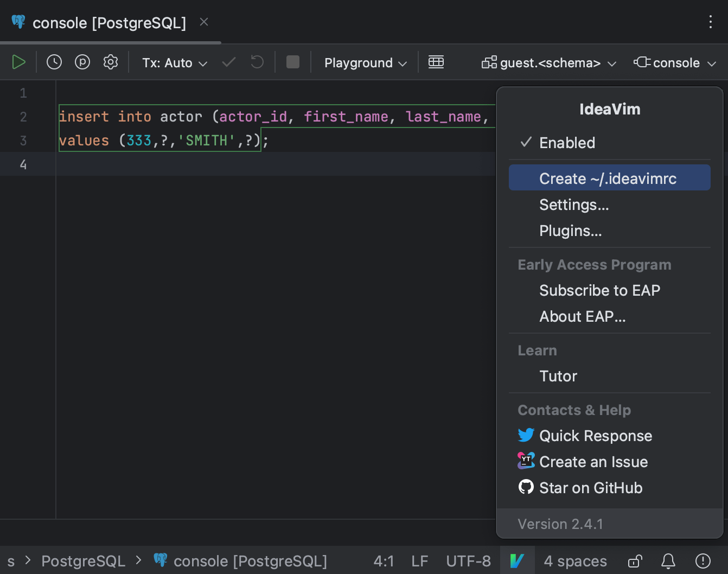
Task: Click the rollback arrow icon in the toolbar
Action: pyautogui.click(x=256, y=62)
